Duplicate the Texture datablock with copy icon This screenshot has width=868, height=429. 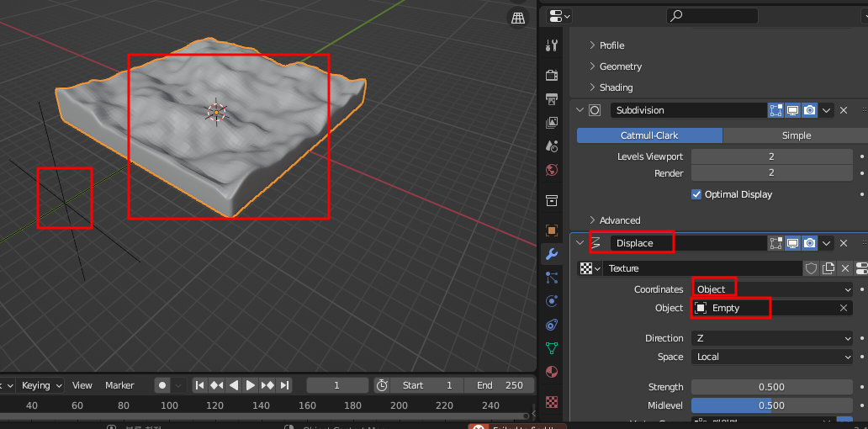828,268
